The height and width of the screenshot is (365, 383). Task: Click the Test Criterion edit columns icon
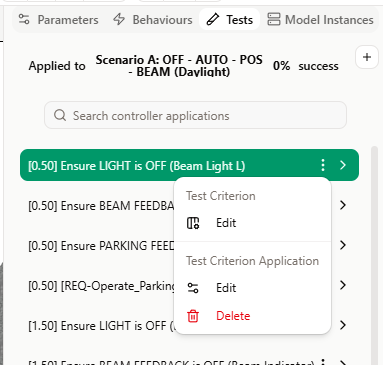(x=193, y=223)
